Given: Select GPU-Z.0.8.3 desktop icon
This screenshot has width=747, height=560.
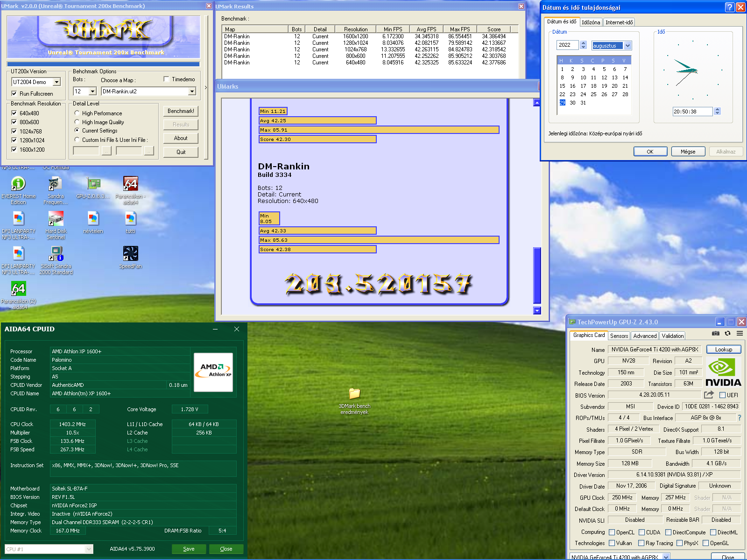Looking at the screenshot, I should click(93, 188).
